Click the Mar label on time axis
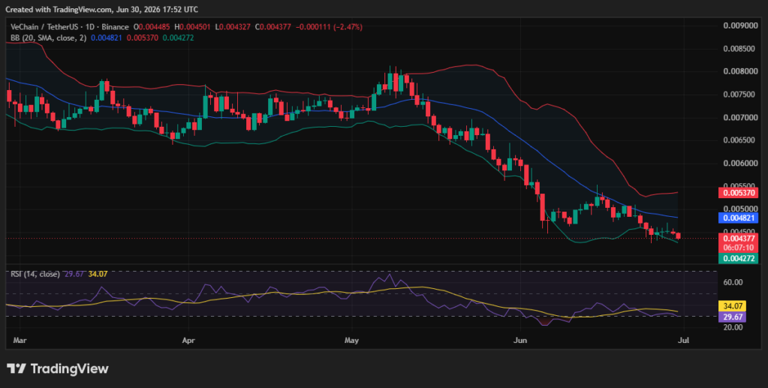The height and width of the screenshot is (388, 768). pos(20,340)
